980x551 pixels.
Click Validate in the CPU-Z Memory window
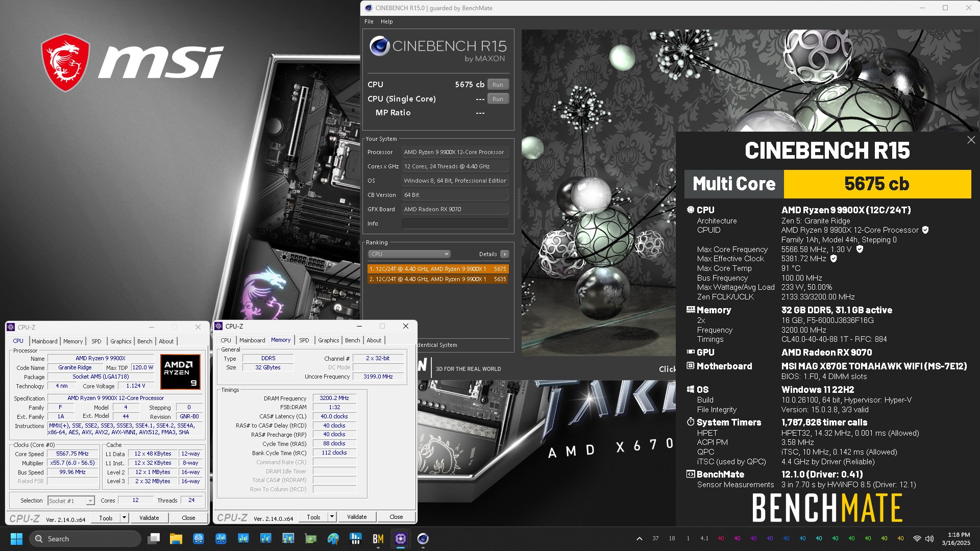pyautogui.click(x=357, y=517)
